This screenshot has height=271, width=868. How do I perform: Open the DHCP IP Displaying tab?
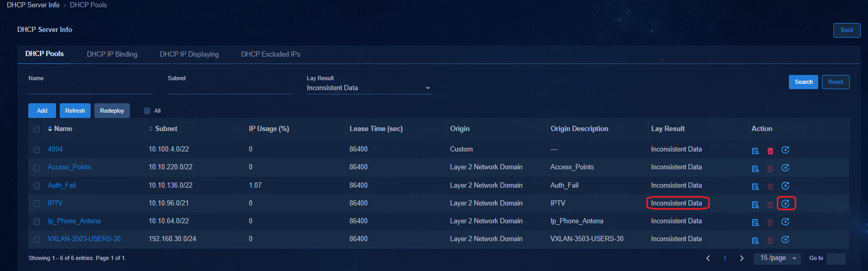pyautogui.click(x=189, y=54)
